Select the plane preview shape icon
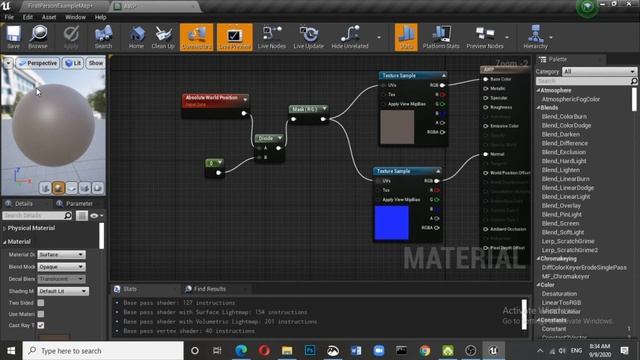 (x=71, y=188)
